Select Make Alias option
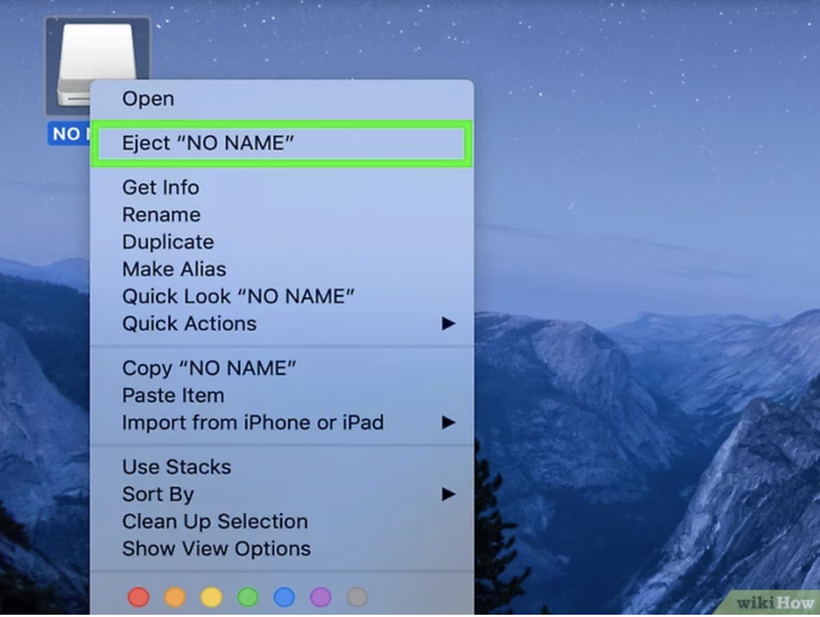This screenshot has height=617, width=820. [x=174, y=269]
